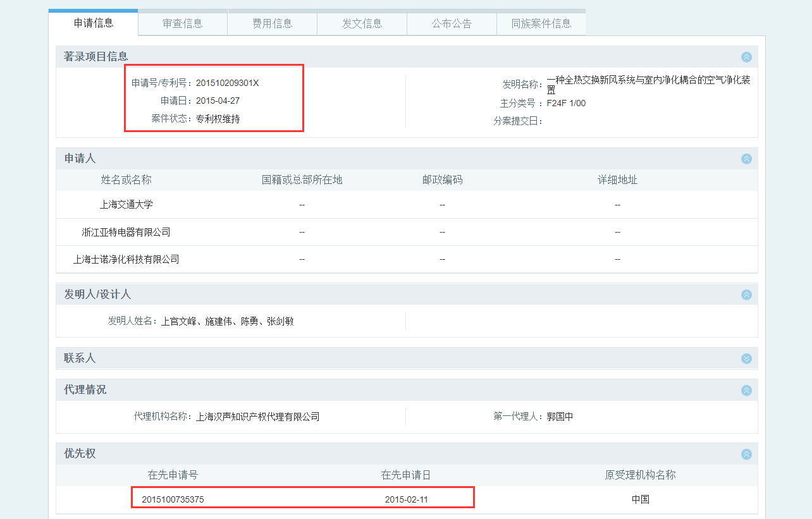Collapse the 著录项目信息 section
The width and height of the screenshot is (812, 519).
746,57
